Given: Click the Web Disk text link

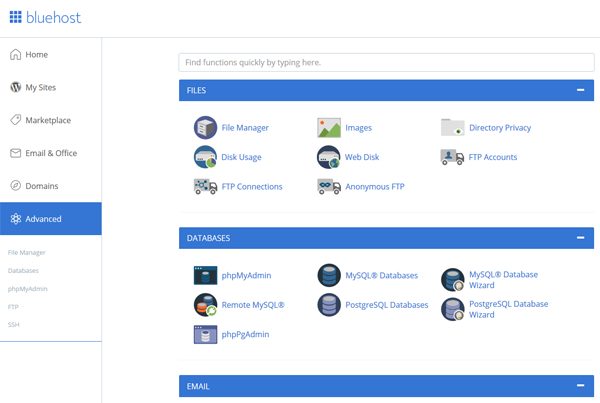Looking at the screenshot, I should pyautogui.click(x=362, y=157).
